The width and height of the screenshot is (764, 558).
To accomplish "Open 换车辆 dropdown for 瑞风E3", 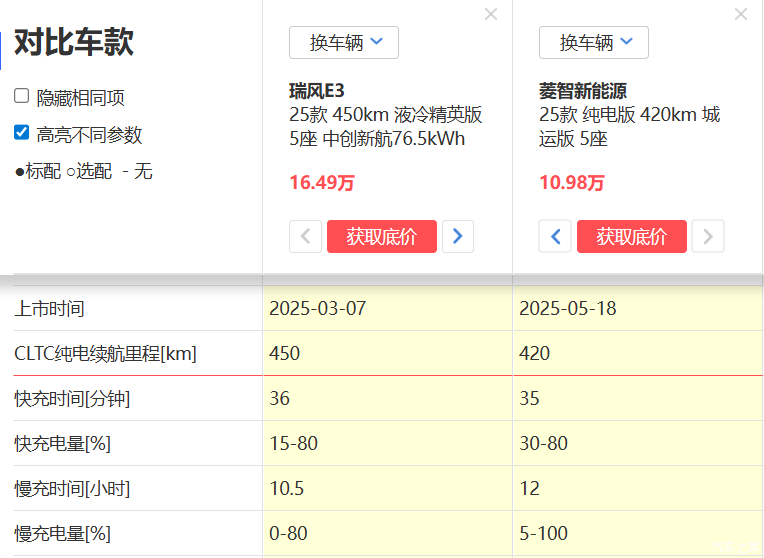I will tap(344, 42).
